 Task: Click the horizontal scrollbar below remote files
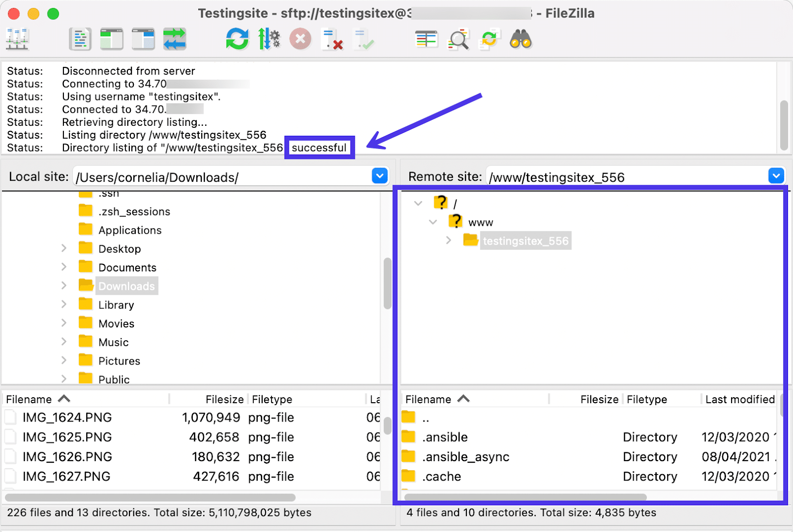pyautogui.click(x=525, y=497)
